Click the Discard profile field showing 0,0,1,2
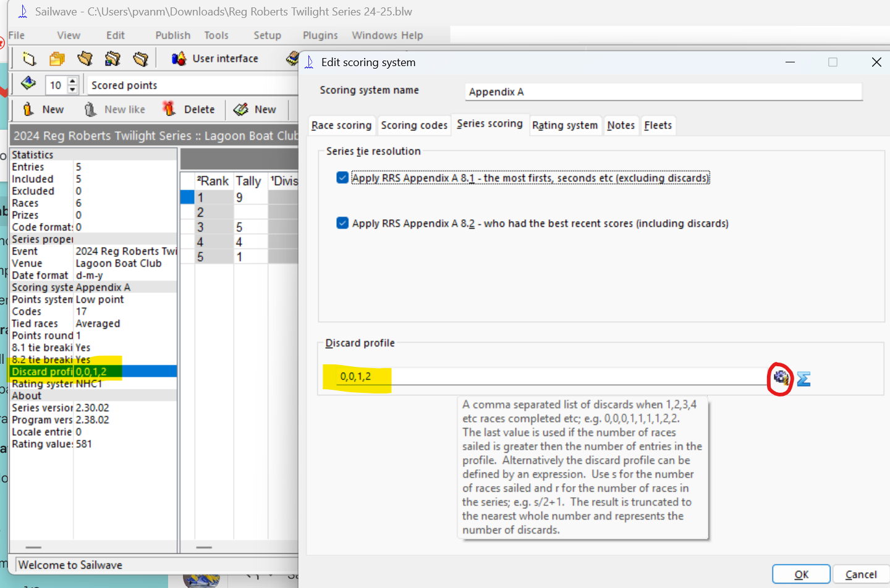The image size is (890, 588). tap(550, 376)
